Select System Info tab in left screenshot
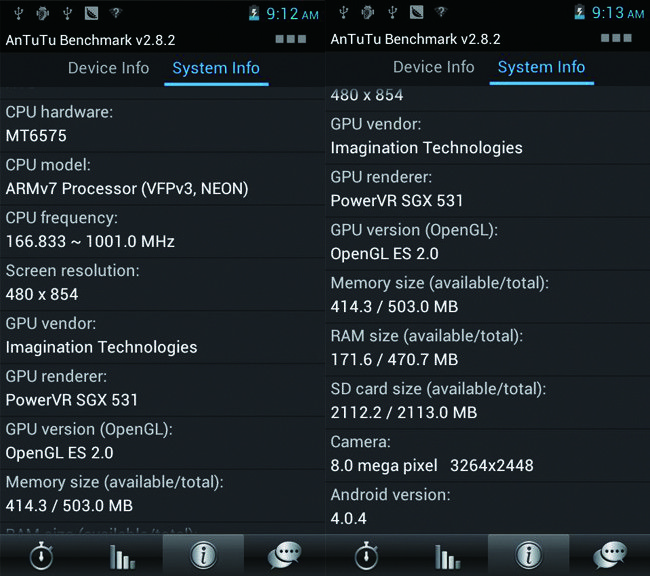 click(x=216, y=68)
